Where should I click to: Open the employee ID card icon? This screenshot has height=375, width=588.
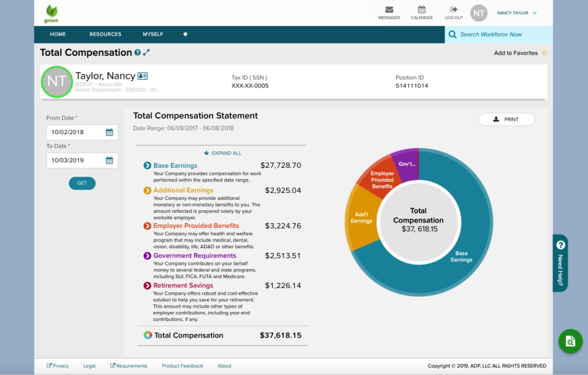coord(143,76)
